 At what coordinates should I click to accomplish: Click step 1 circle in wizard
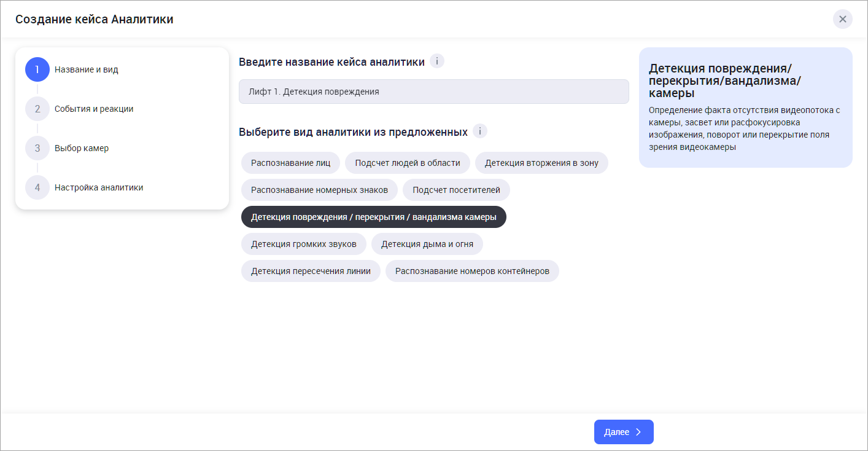click(37, 69)
